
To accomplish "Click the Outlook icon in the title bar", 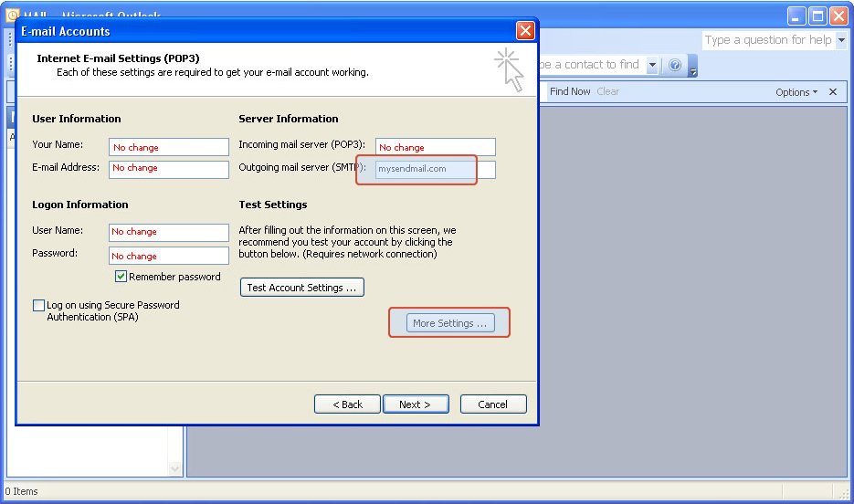I will coord(13,16).
